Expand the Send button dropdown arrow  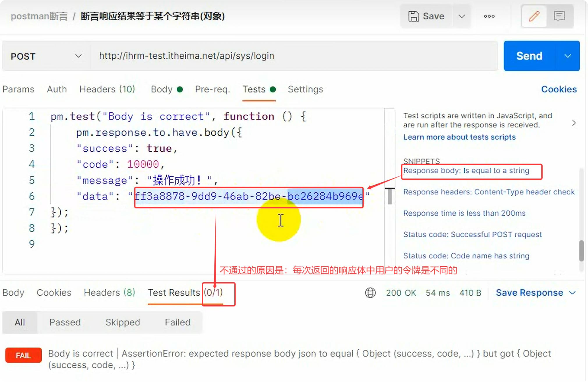click(567, 56)
